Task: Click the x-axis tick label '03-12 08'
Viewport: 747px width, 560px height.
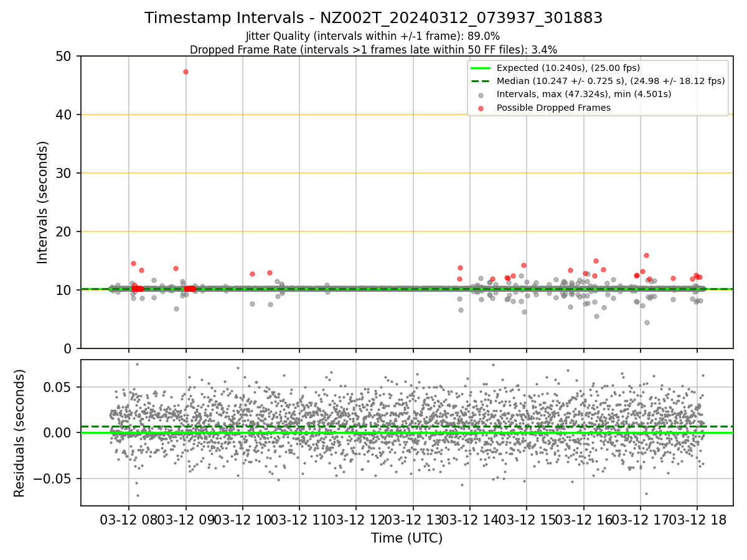Action: [129, 520]
